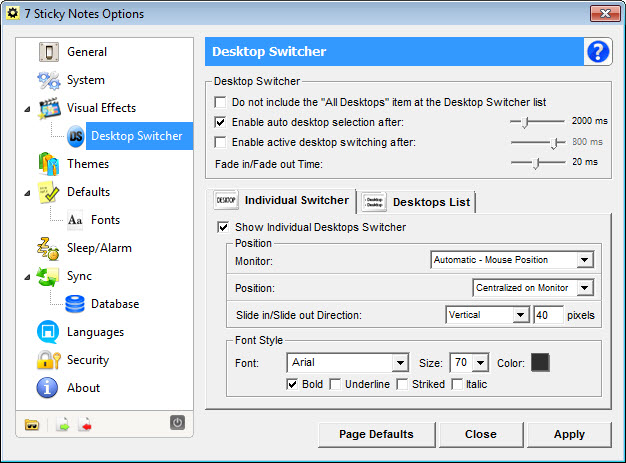
Task: Enable active desktop switching after checkbox
Action: (x=220, y=142)
